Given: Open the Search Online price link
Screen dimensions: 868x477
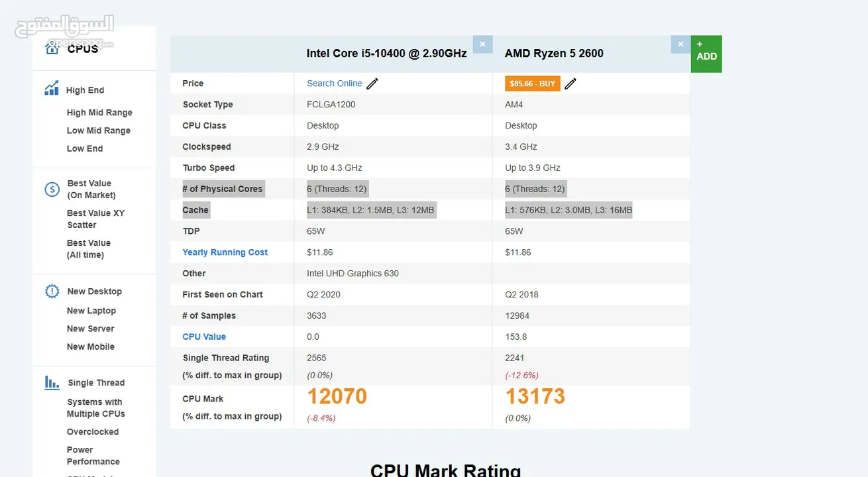Looking at the screenshot, I should coord(335,83).
